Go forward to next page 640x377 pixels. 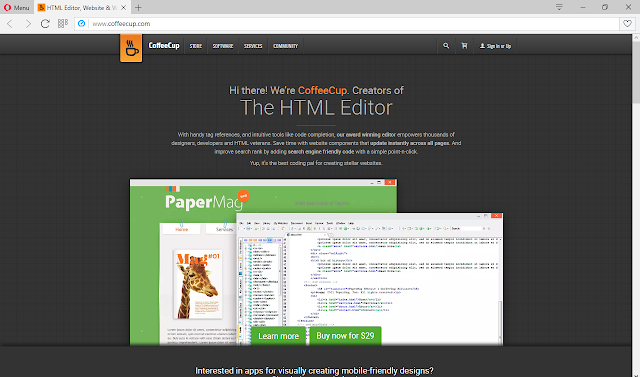(28, 24)
